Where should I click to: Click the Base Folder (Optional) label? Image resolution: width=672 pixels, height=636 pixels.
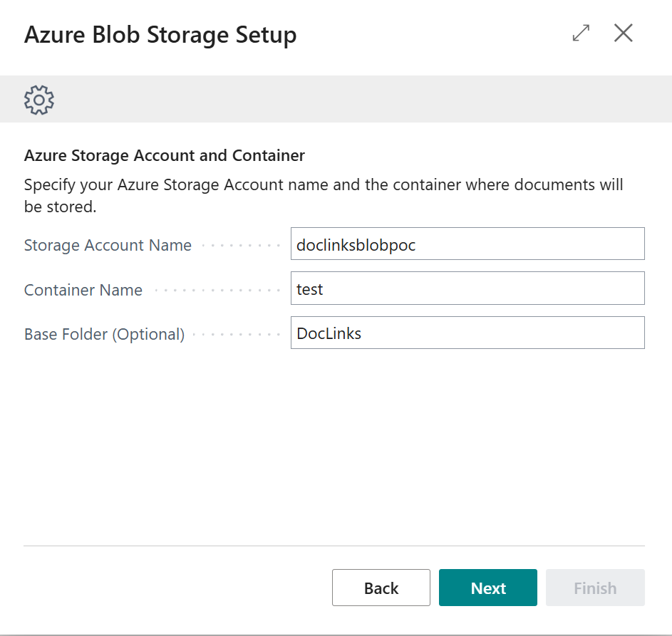tap(104, 334)
